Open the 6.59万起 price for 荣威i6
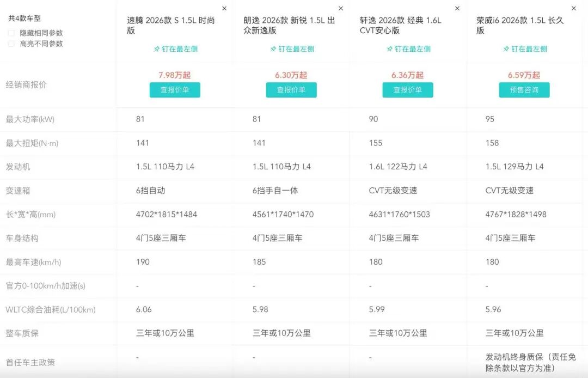This screenshot has width=588, height=378. pos(524,75)
